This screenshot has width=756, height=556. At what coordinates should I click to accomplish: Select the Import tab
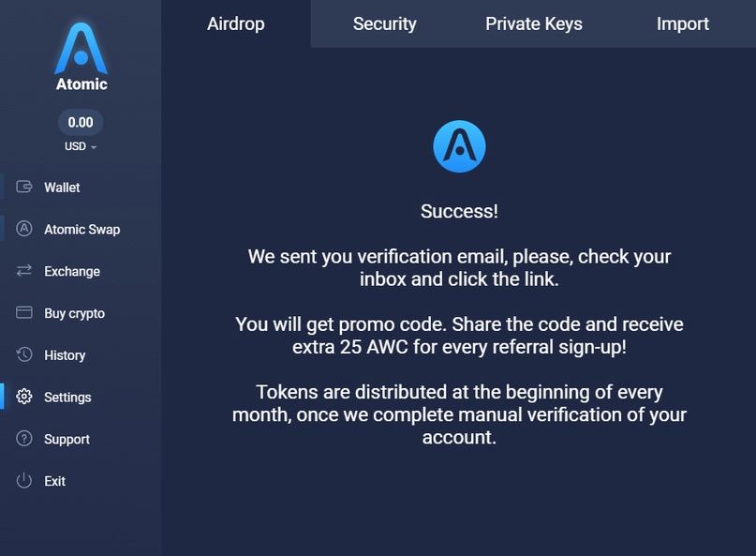tap(683, 24)
